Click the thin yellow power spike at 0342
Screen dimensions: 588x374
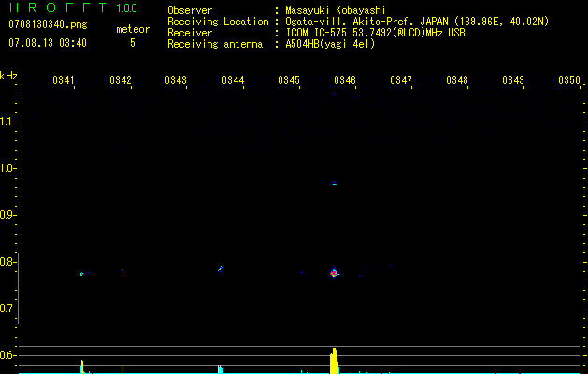[x=122, y=368]
